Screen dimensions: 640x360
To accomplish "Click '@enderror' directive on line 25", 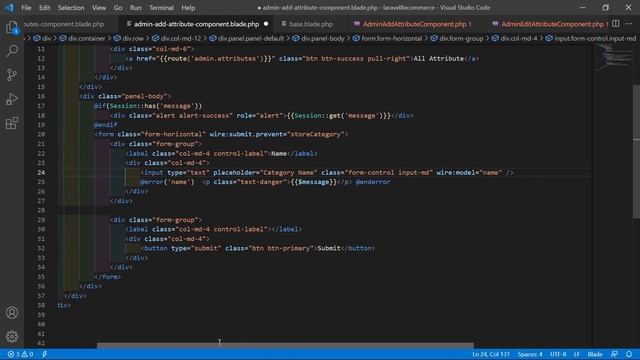I will [373, 182].
